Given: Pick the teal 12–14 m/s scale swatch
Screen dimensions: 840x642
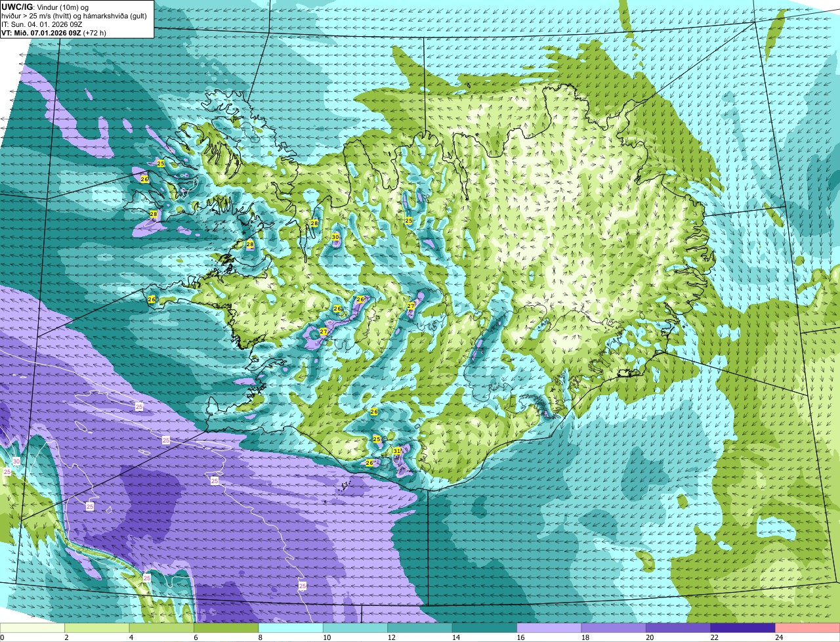Looking at the screenshot, I should point(421,628).
